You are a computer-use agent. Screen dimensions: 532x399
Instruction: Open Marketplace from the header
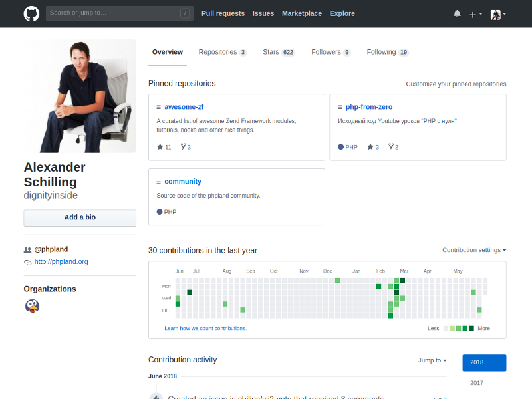click(x=302, y=13)
